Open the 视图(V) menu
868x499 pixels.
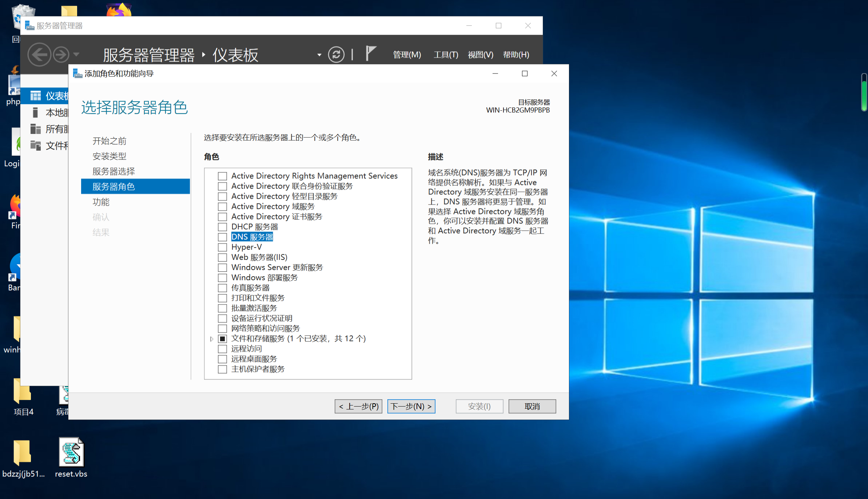coord(481,55)
